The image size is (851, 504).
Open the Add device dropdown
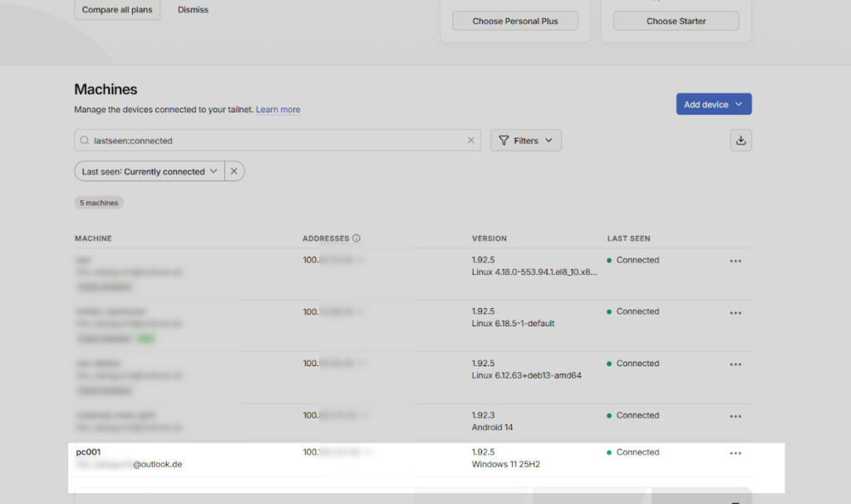pyautogui.click(x=713, y=105)
